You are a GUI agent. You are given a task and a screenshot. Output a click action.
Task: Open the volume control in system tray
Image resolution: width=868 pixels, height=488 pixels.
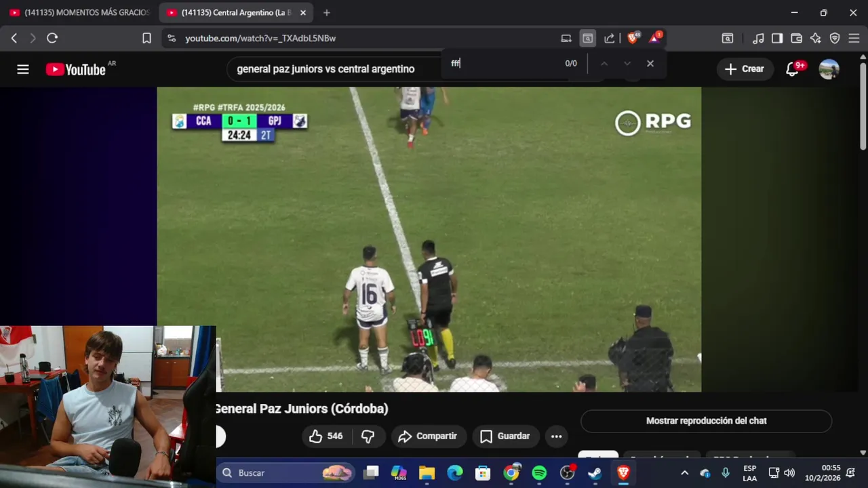[789, 473]
